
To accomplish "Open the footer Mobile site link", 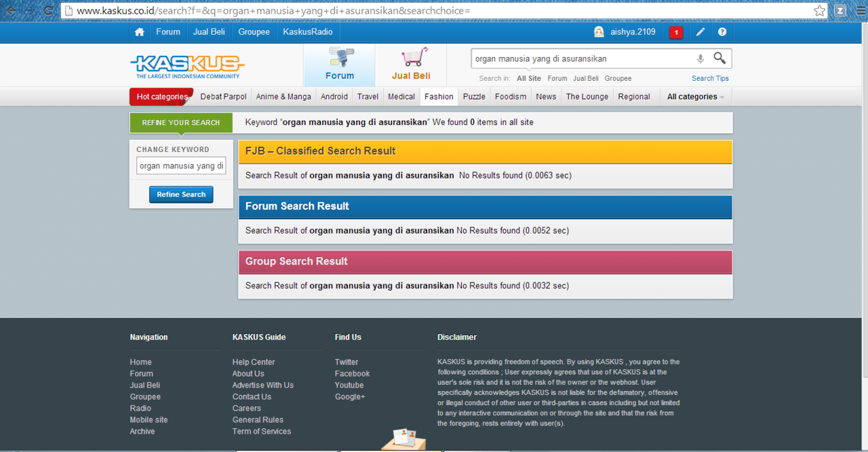I will [x=149, y=420].
